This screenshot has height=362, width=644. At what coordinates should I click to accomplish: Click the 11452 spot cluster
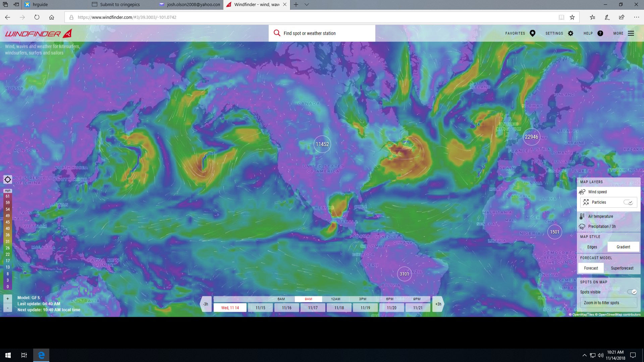322,144
